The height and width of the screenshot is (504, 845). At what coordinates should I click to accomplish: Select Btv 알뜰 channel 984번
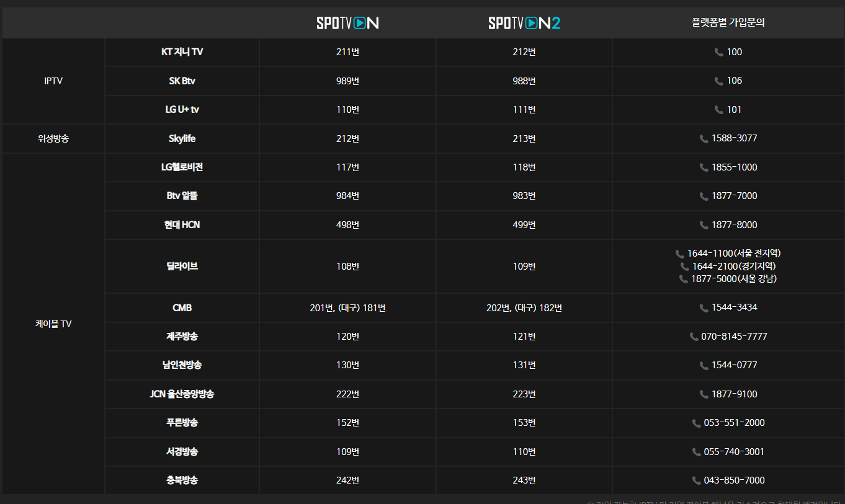point(347,196)
